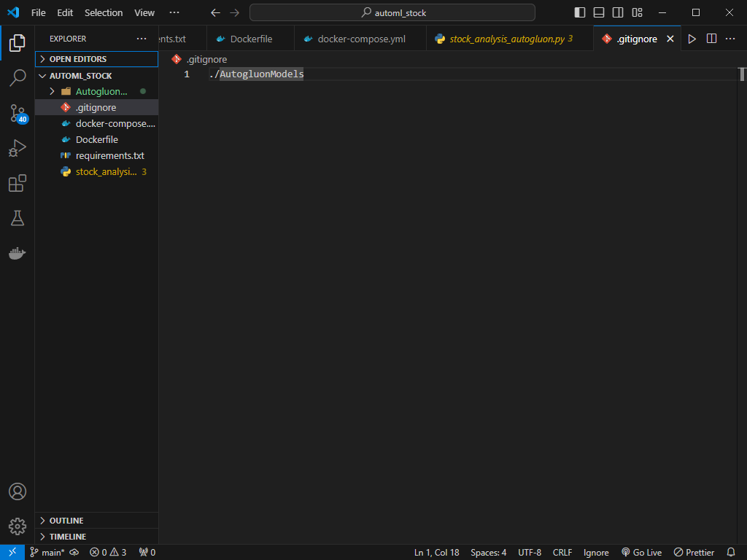Open remote window indicator in status bar
The image size is (747, 560).
point(12,553)
